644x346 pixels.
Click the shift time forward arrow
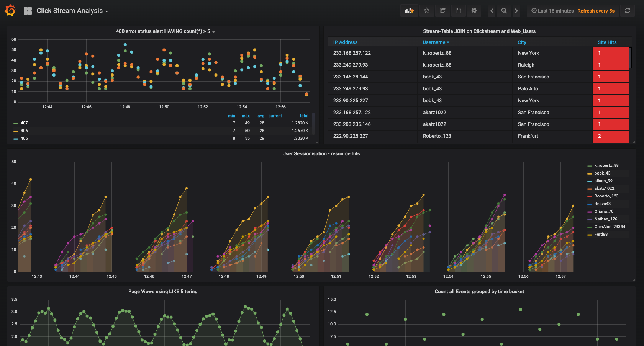click(x=516, y=10)
